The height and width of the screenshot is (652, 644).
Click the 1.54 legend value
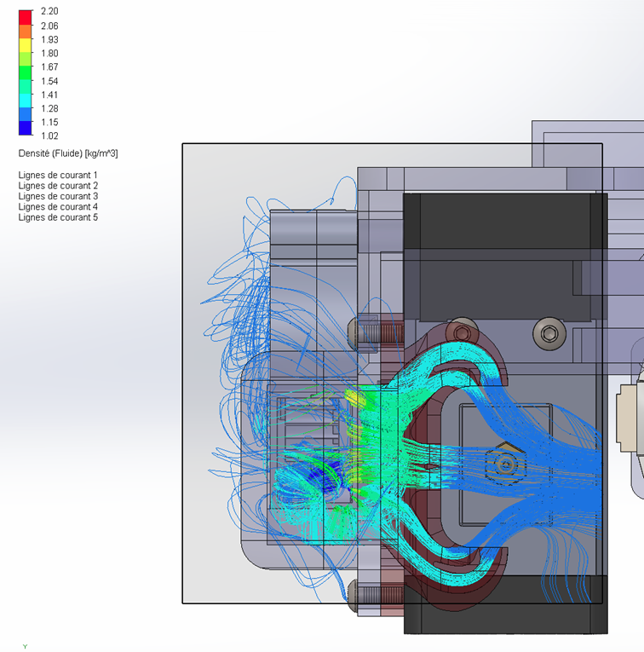(x=49, y=81)
